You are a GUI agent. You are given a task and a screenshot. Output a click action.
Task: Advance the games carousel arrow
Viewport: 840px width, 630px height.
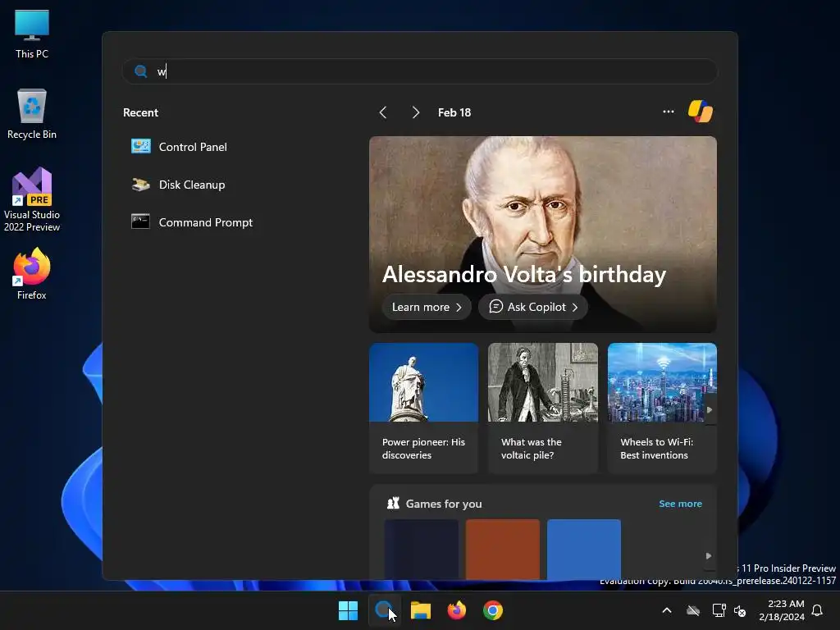[x=709, y=556]
